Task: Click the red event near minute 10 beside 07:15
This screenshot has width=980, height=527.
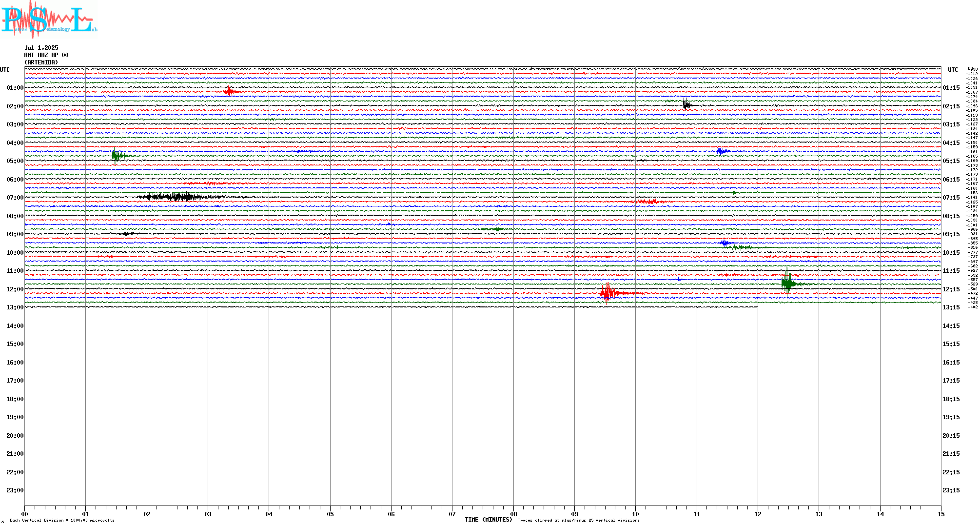Action: pos(647,202)
